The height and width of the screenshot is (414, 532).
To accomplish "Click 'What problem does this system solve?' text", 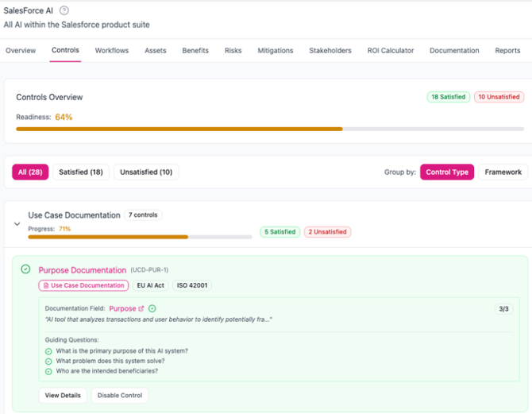I will [110, 361].
